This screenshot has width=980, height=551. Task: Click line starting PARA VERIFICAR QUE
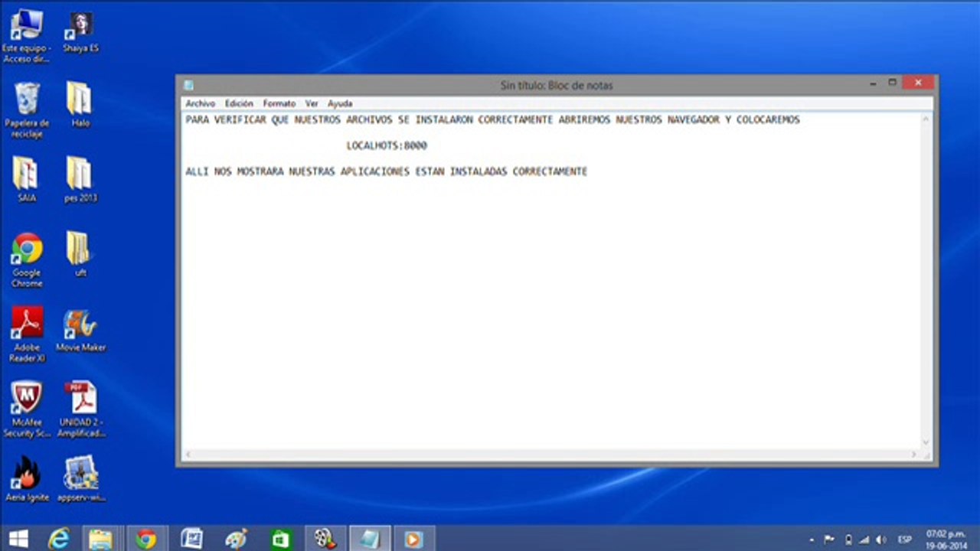point(492,120)
